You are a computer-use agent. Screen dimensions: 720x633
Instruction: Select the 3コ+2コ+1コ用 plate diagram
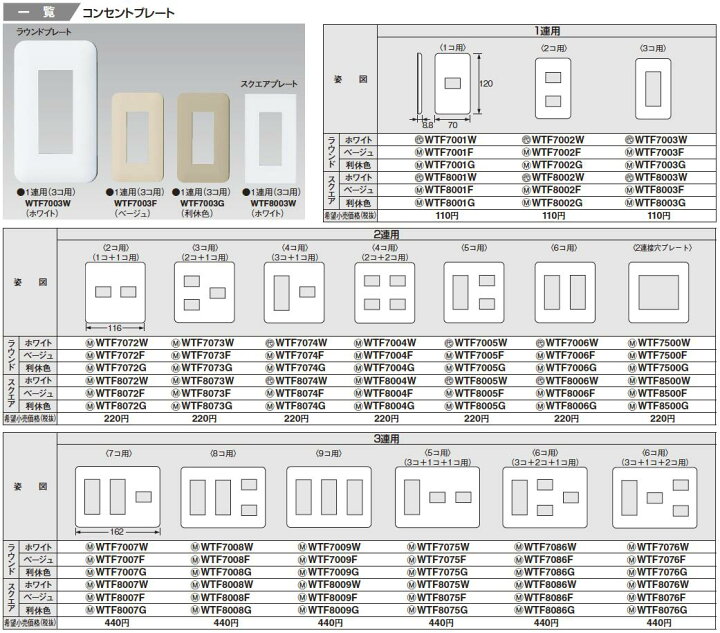(x=545, y=497)
